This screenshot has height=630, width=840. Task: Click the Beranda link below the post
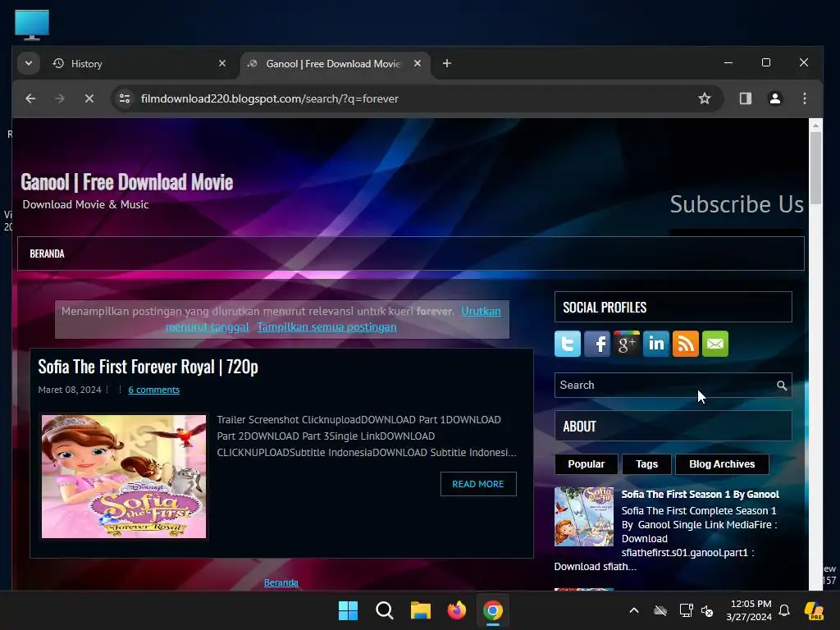point(281,582)
